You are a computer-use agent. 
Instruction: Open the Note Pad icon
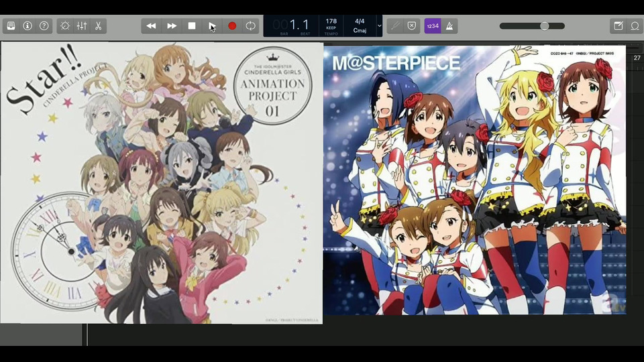[618, 26]
